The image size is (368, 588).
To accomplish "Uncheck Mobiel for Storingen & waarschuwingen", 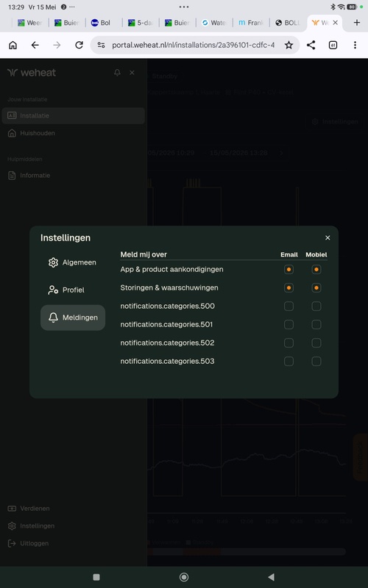I will coord(316,287).
